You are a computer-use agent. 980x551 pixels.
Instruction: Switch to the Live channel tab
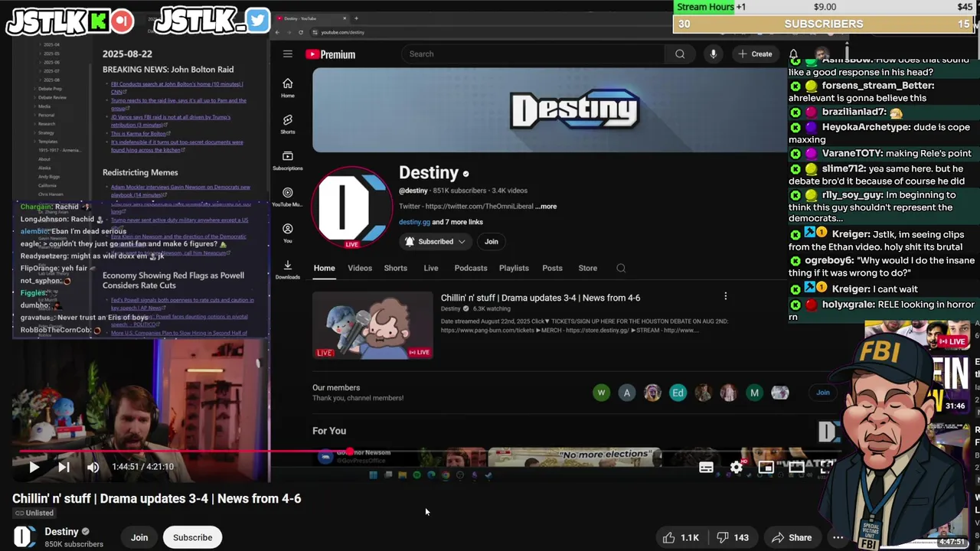click(430, 268)
